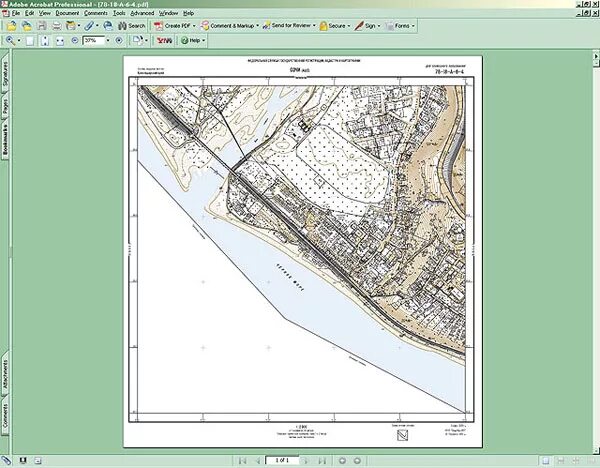The height and width of the screenshot is (468, 600).
Task: Click the page number field
Action: (x=282, y=460)
